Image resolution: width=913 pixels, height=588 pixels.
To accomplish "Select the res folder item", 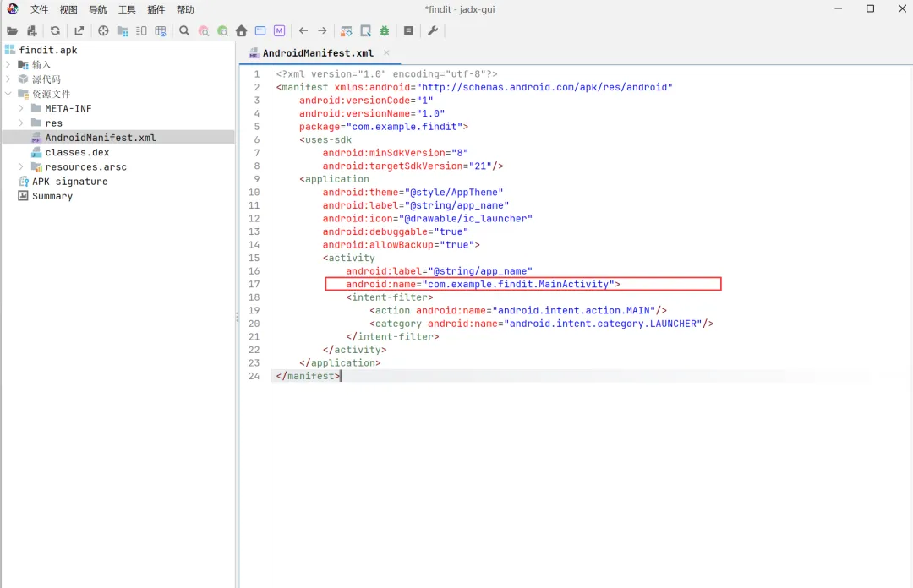I will [x=53, y=122].
